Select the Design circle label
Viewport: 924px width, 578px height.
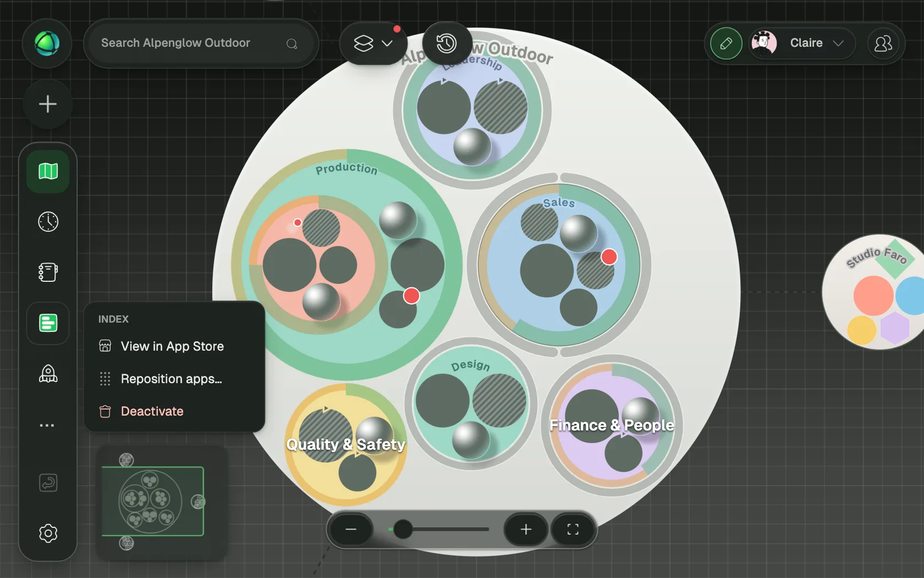point(470,365)
